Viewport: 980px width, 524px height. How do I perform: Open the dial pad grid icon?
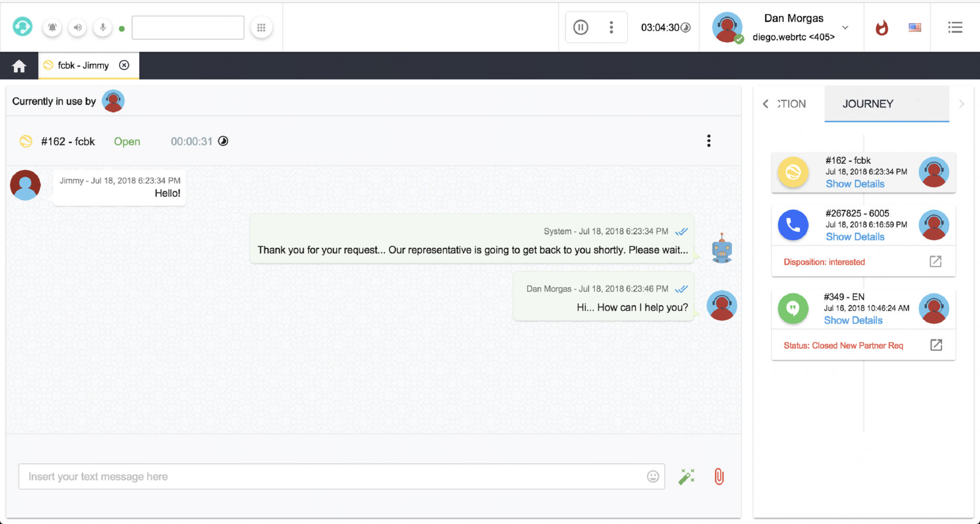point(261,27)
